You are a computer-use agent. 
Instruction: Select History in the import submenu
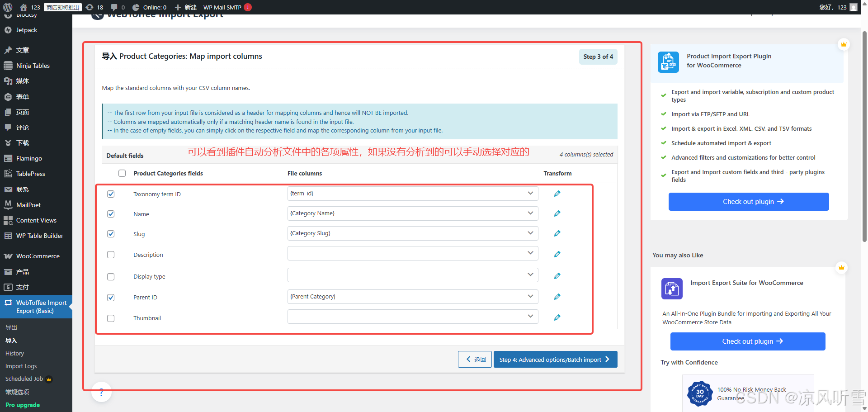click(14, 354)
